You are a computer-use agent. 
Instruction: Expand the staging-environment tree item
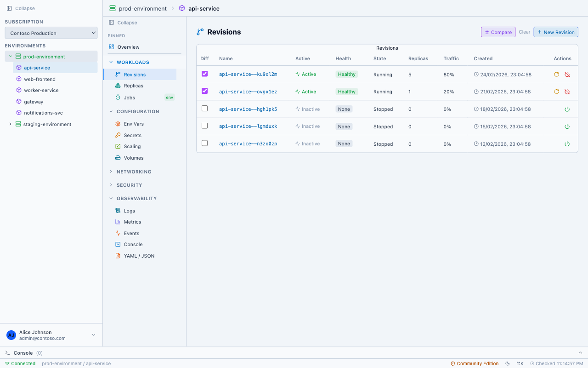pyautogui.click(x=10, y=124)
